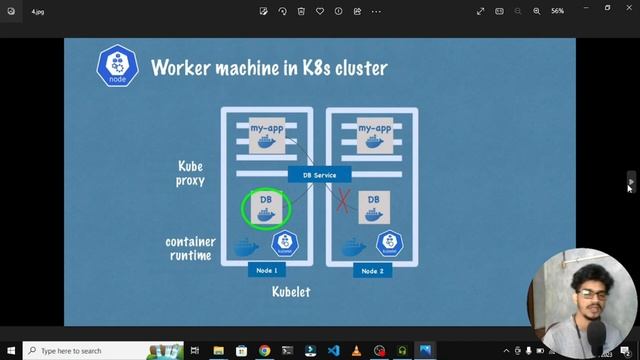Click the 56% zoom level value
Screen dimensions: 640x360
click(x=558, y=11)
